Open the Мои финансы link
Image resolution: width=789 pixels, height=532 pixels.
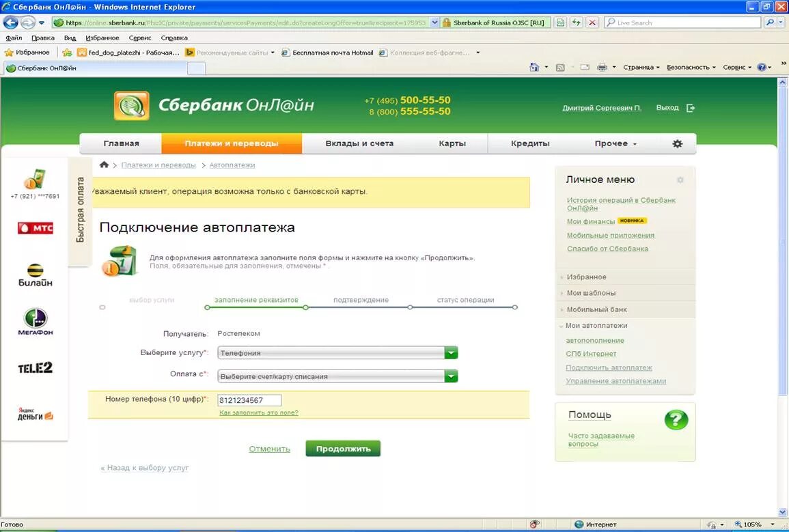click(591, 221)
